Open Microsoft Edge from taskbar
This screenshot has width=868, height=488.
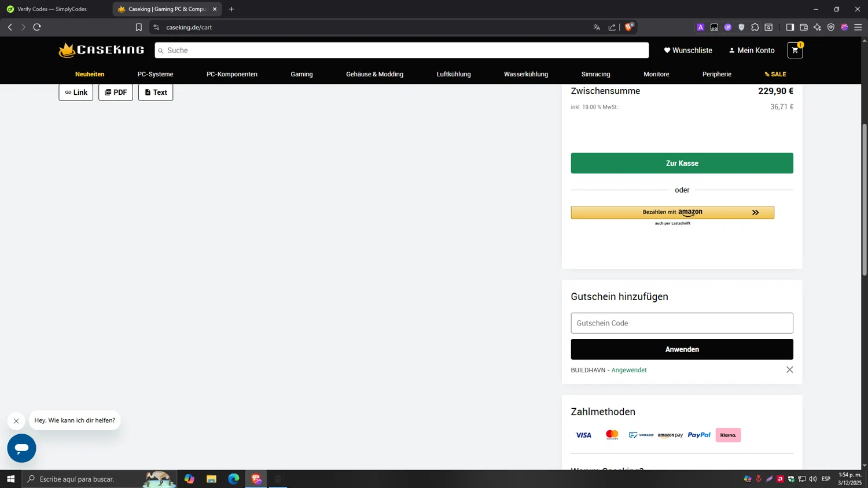tap(234, 479)
